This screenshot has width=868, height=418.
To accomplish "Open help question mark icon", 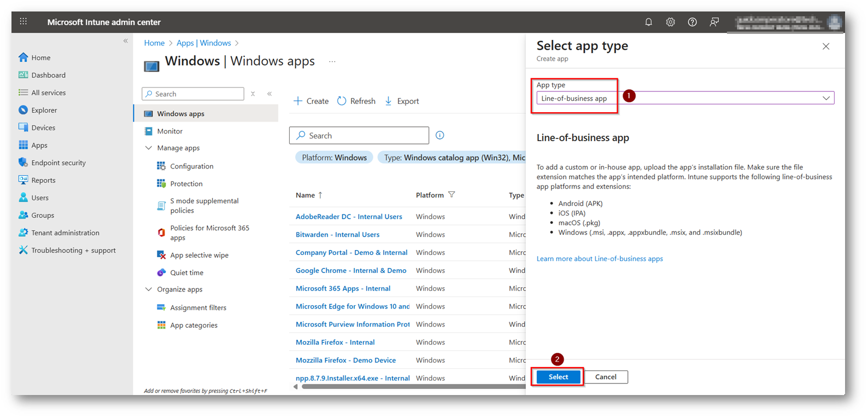I will 692,22.
